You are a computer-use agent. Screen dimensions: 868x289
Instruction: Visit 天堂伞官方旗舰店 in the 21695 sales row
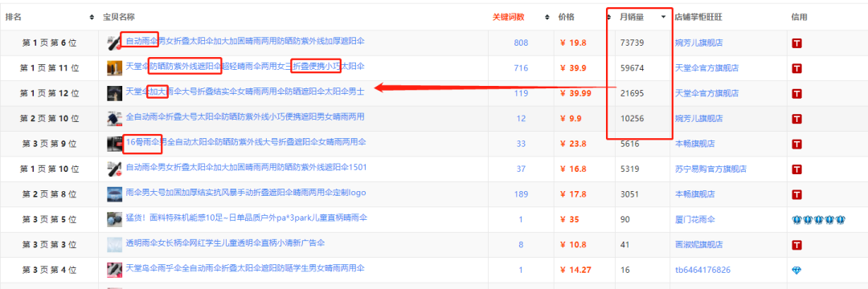(707, 93)
